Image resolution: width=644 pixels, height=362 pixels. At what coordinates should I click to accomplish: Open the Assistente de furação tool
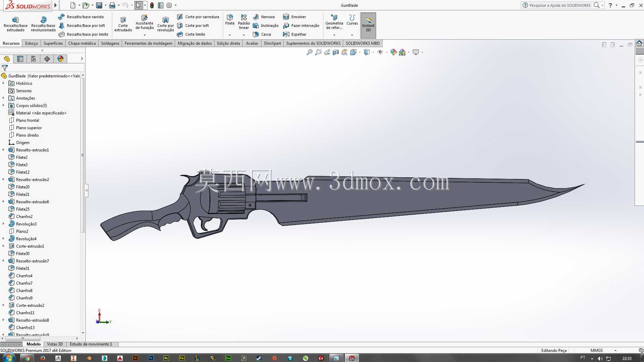[x=145, y=22]
